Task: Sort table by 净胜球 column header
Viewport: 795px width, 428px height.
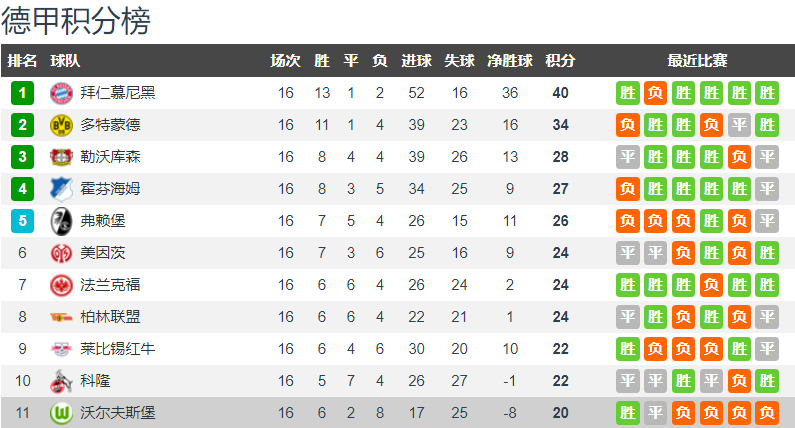Action: pos(510,61)
